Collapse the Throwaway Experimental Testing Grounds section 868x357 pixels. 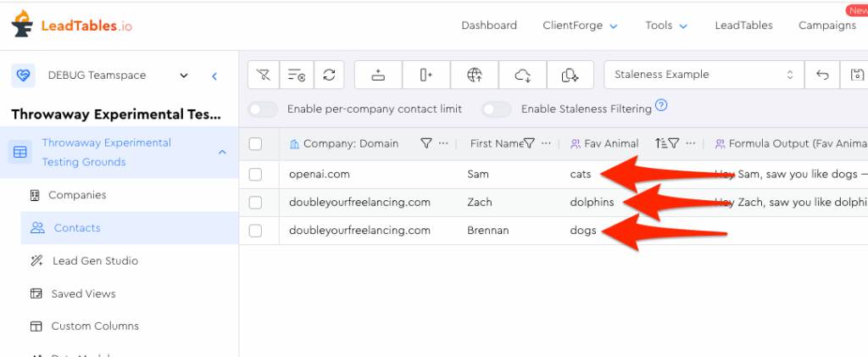coord(222,153)
